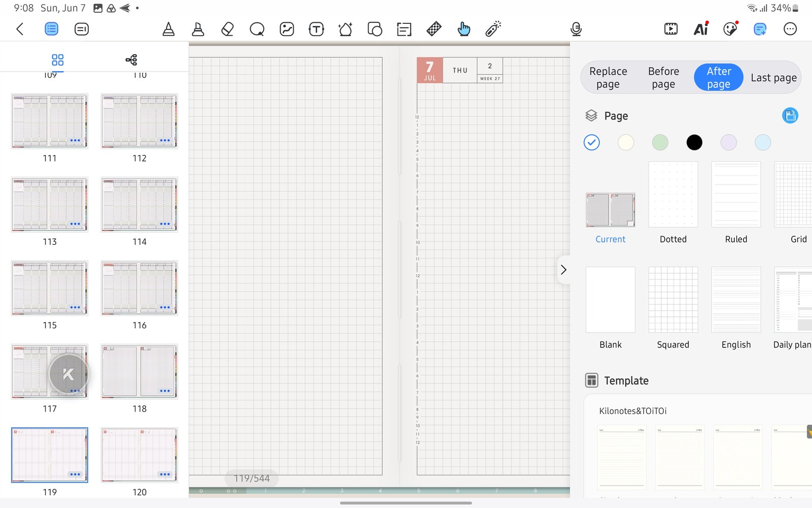Choose Replace page option

point(608,78)
